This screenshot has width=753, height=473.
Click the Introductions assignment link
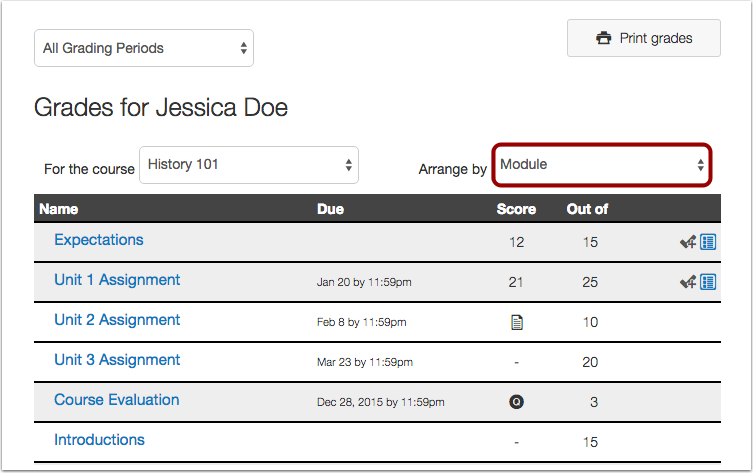point(99,440)
